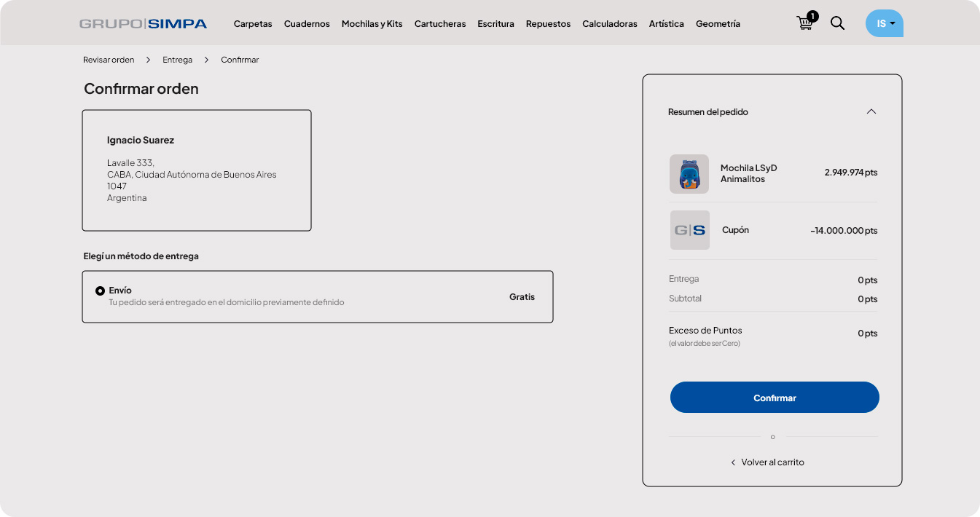Open the Calculadoras category
The height and width of the screenshot is (517, 980).
click(x=609, y=24)
